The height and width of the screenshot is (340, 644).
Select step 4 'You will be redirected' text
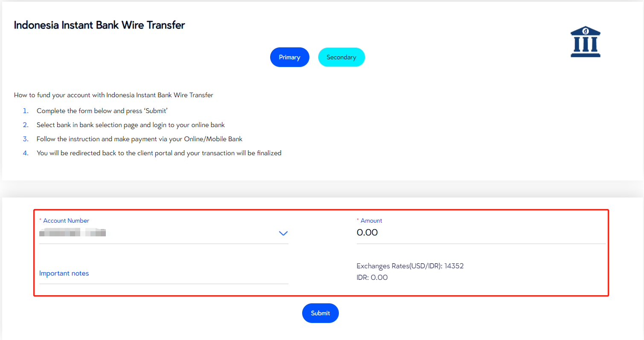pyautogui.click(x=159, y=153)
